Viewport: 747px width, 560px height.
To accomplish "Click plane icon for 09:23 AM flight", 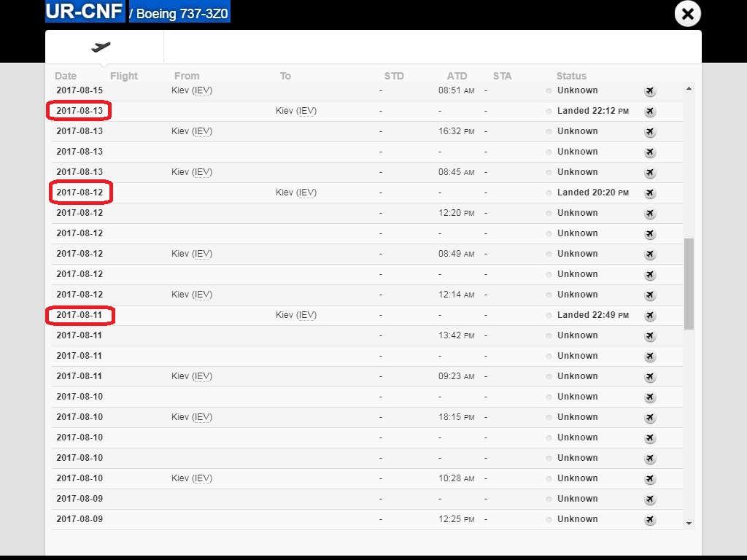I will [x=650, y=377].
